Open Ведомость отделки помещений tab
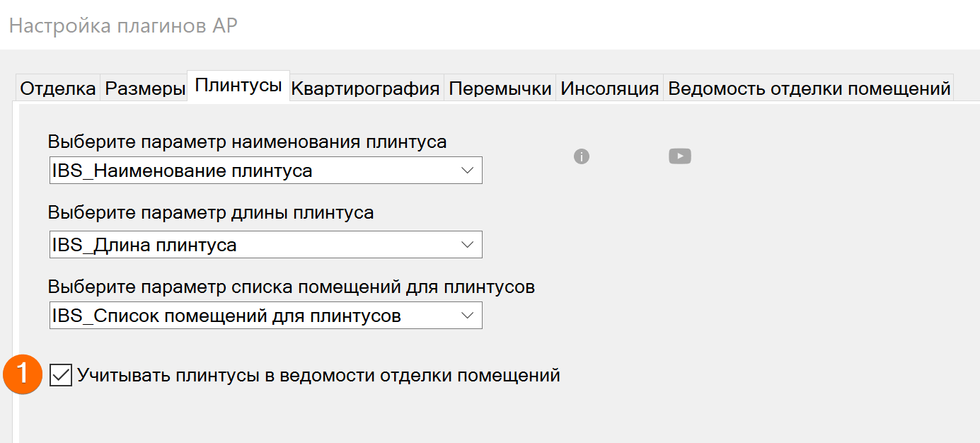 click(809, 88)
